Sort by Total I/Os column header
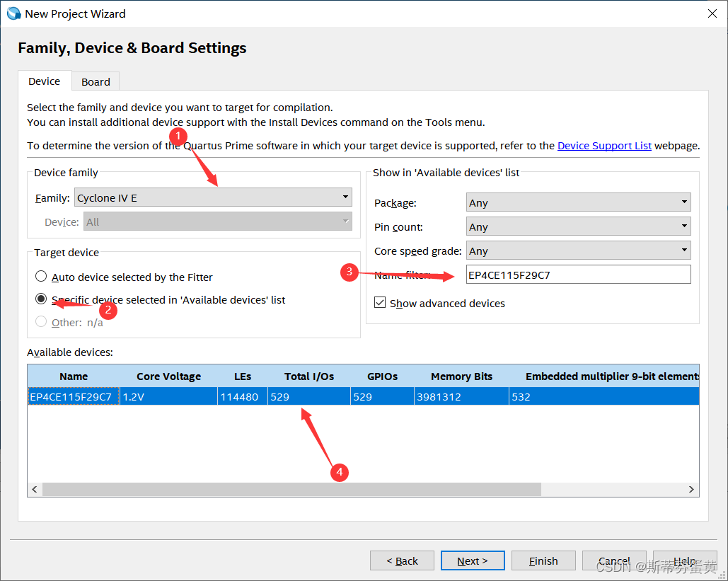The width and height of the screenshot is (728, 581). pos(309,376)
